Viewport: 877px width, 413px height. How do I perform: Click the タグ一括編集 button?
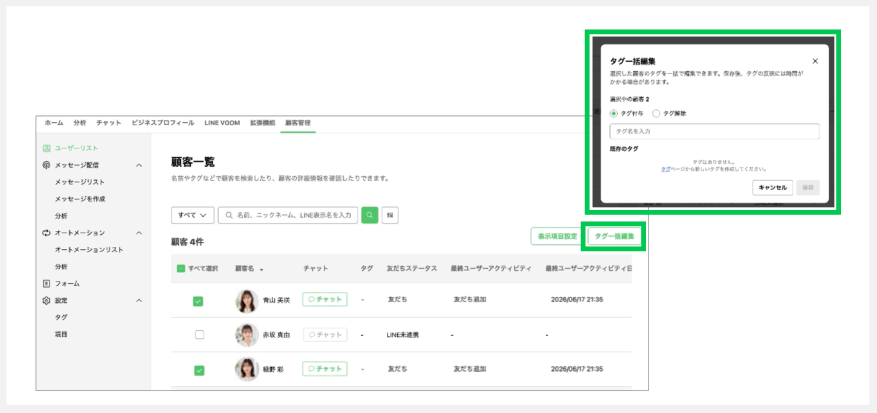[x=614, y=236]
